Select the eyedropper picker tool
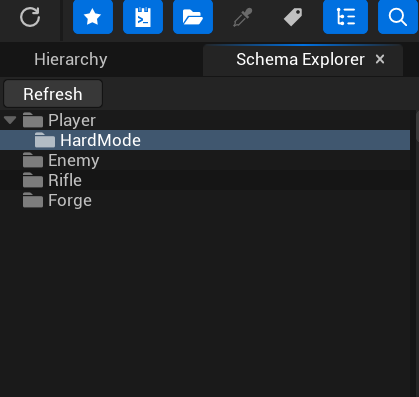The height and width of the screenshot is (397, 419). click(243, 17)
